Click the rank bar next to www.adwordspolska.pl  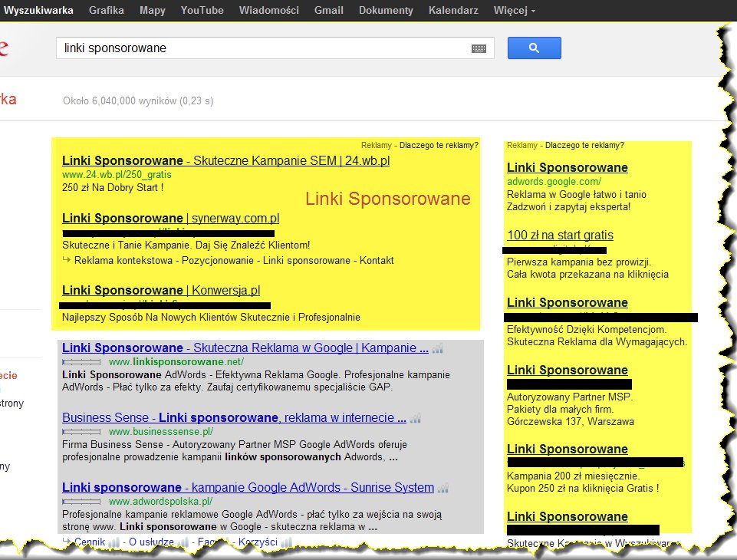81,502
